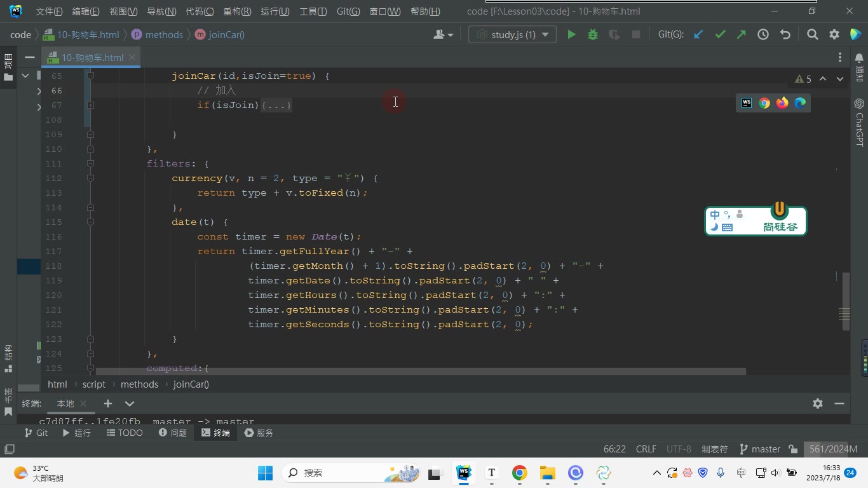Screen dimensions: 868x488
Task: Open Git history clock icon
Action: pos(763,35)
